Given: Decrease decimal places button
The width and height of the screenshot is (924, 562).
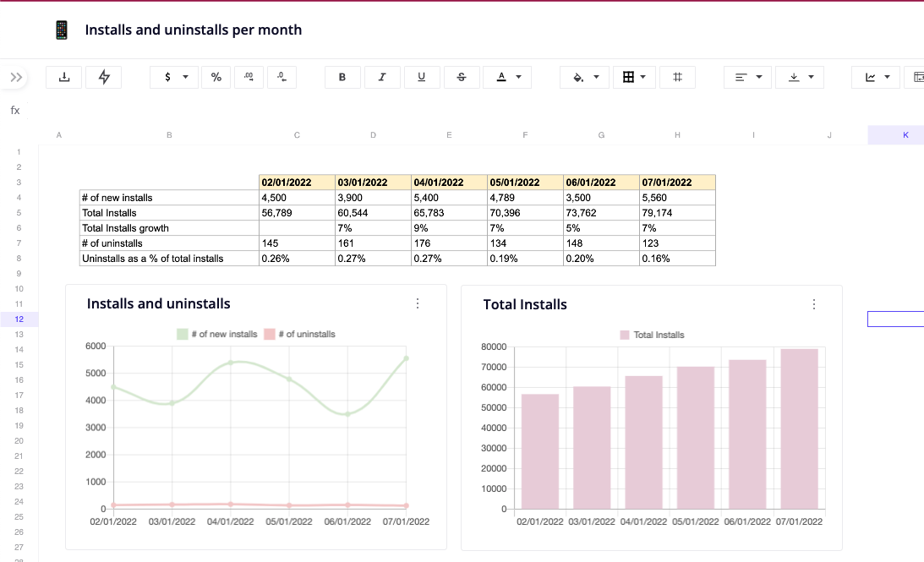Looking at the screenshot, I should pyautogui.click(x=282, y=77).
